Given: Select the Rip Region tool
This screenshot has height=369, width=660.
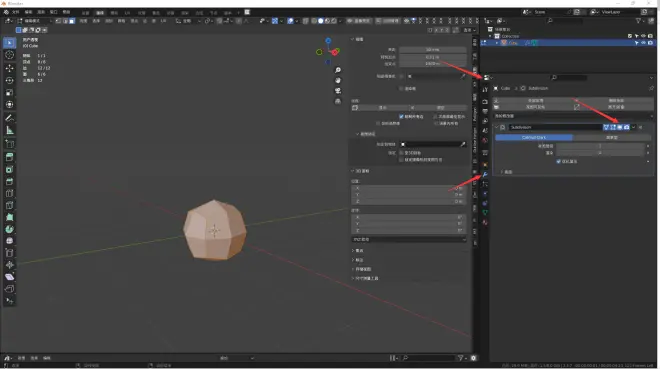Looking at the screenshot, I should coord(10,289).
